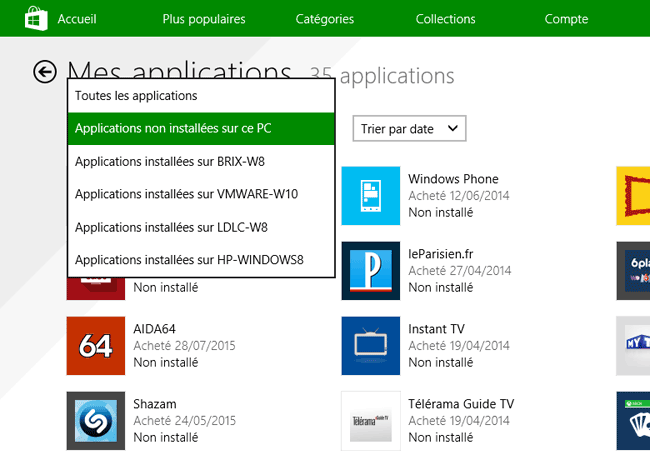Screen dimensions: 650x460
Task: Click Non installé under Windows Phone
Action: coord(441,212)
